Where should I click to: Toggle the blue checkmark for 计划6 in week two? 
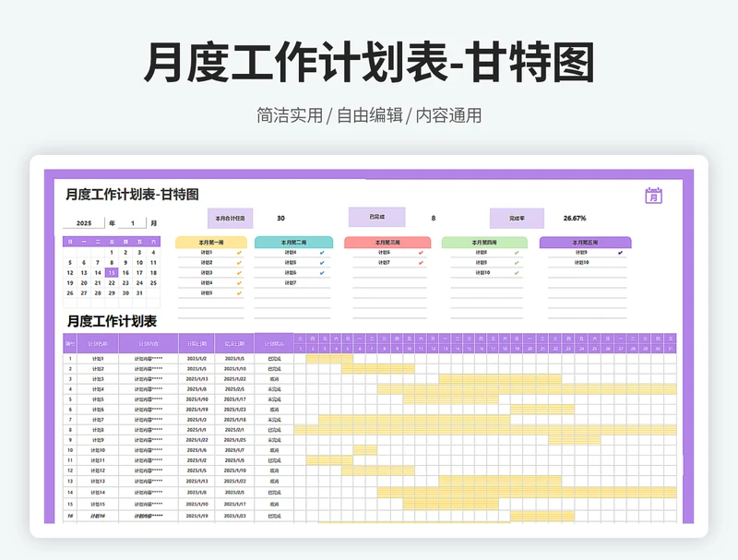tap(322, 273)
